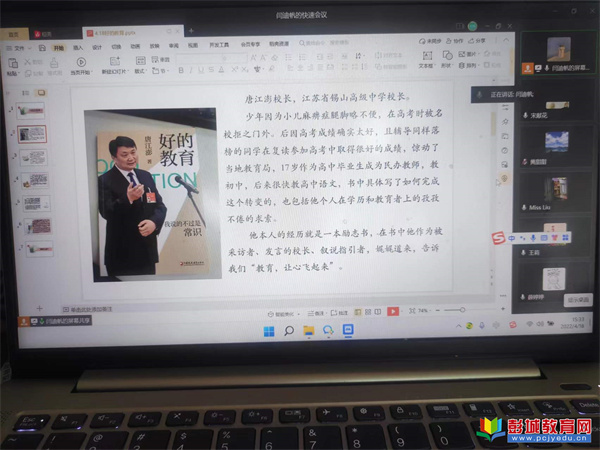The image size is (600, 450).
Task: Open Windows taskbar search
Action: [289, 331]
